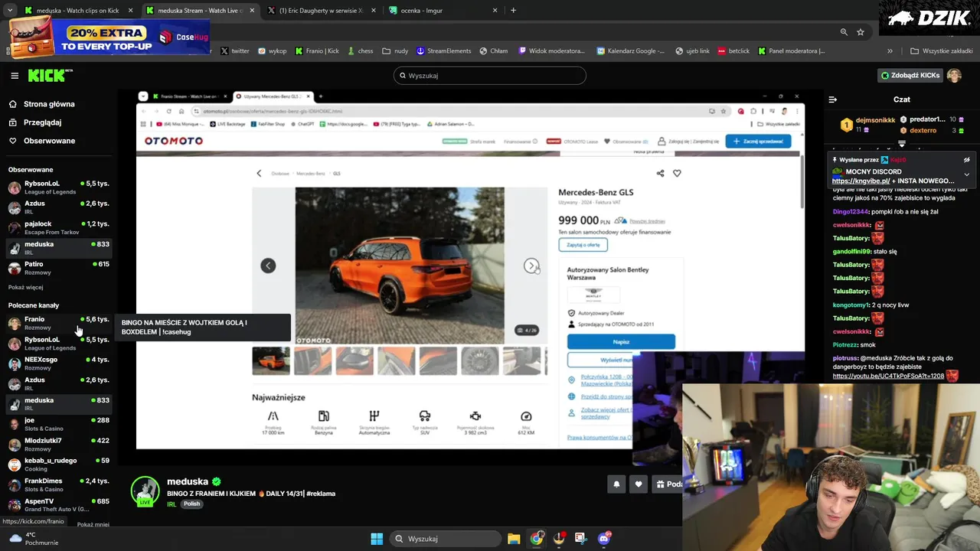The image size is (980, 551).
Task: Toggle follow heart button for meduska
Action: point(639,484)
